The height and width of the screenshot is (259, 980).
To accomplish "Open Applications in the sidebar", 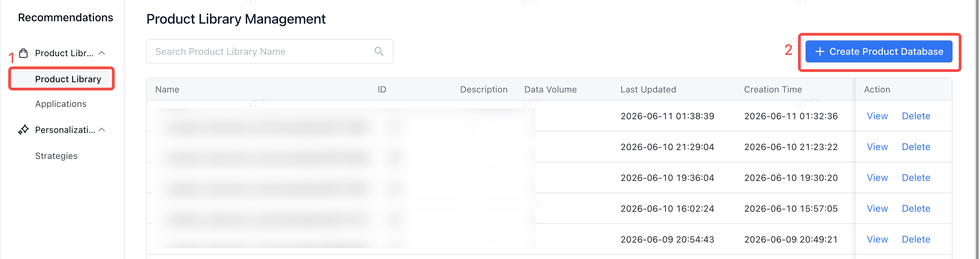I will (x=60, y=104).
